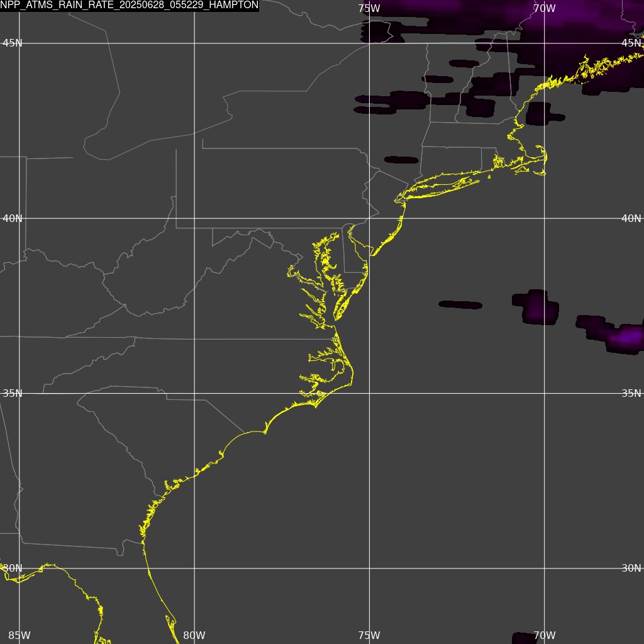Click the 35N label on the left edge

(x=13, y=394)
